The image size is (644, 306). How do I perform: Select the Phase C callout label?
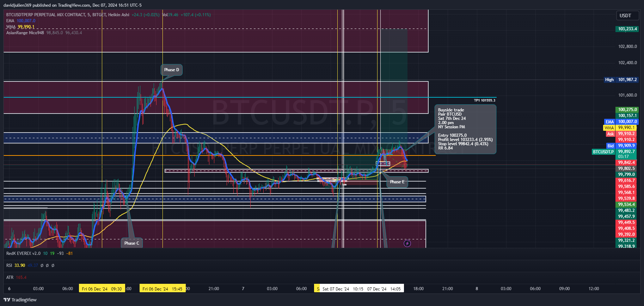132,243
